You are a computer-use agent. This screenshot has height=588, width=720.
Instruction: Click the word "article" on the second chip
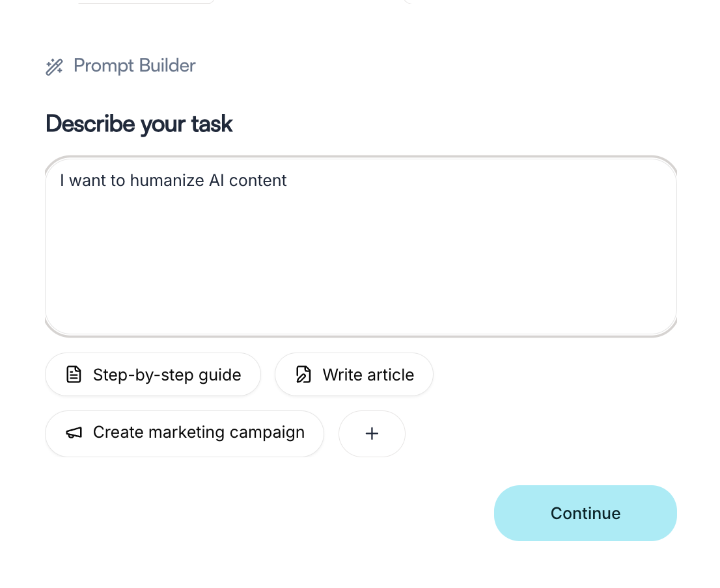tap(390, 375)
